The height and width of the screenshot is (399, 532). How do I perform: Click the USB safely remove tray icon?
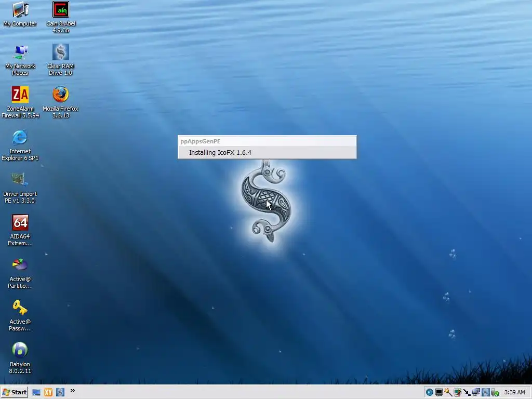495,393
